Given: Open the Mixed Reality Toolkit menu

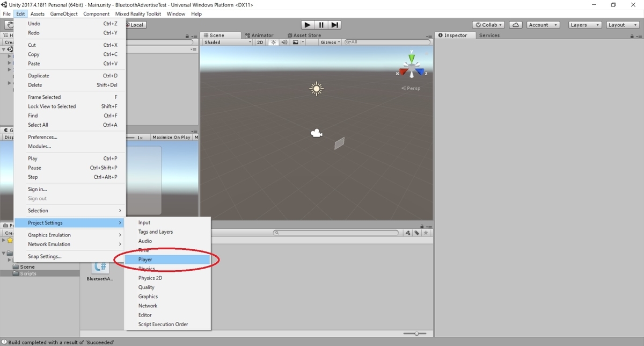Looking at the screenshot, I should click(138, 13).
